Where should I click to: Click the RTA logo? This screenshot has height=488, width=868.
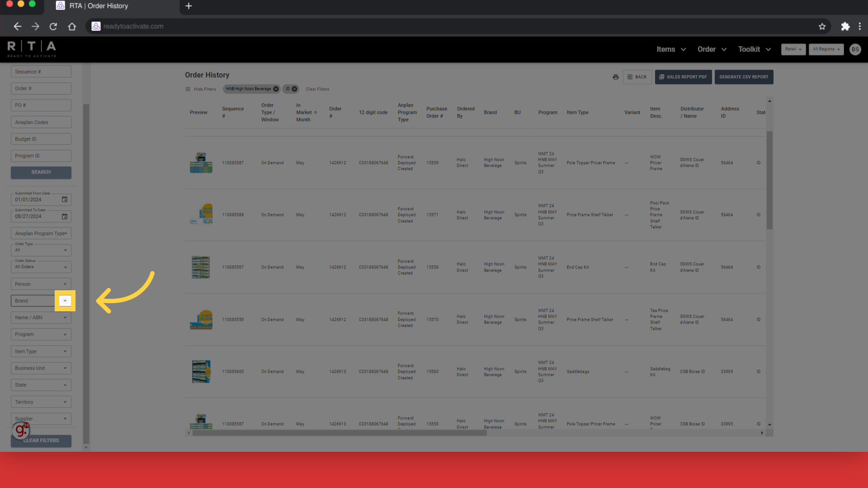(32, 49)
